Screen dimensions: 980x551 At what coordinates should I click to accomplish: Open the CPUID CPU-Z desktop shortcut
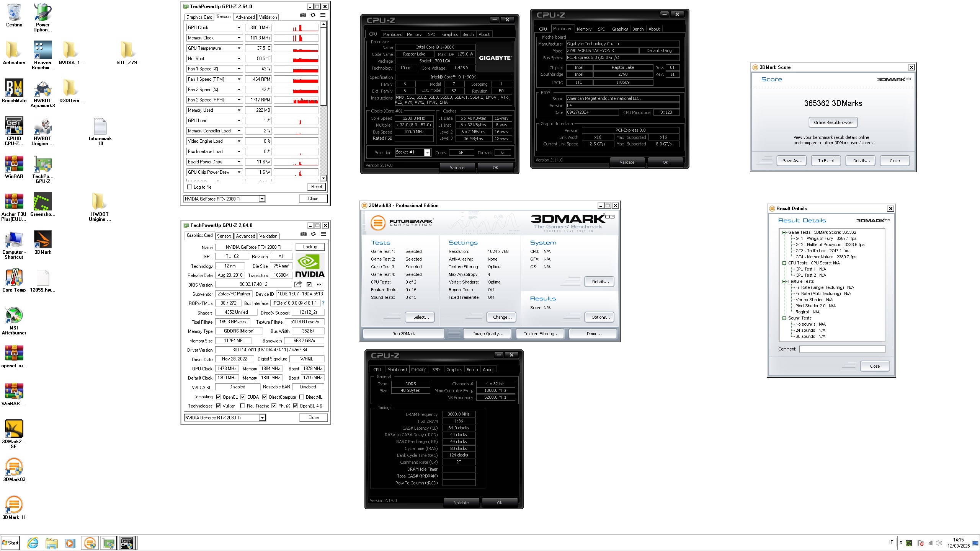tap(14, 131)
